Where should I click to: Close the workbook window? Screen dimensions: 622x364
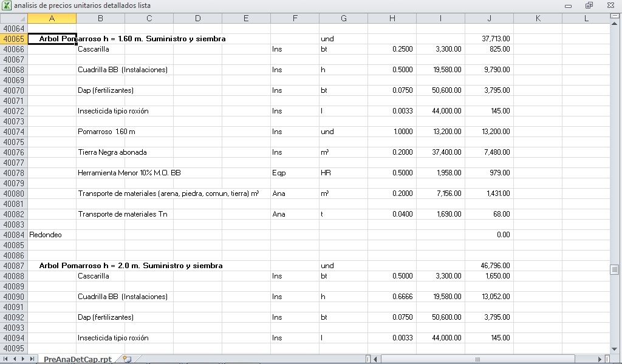pos(610,5)
